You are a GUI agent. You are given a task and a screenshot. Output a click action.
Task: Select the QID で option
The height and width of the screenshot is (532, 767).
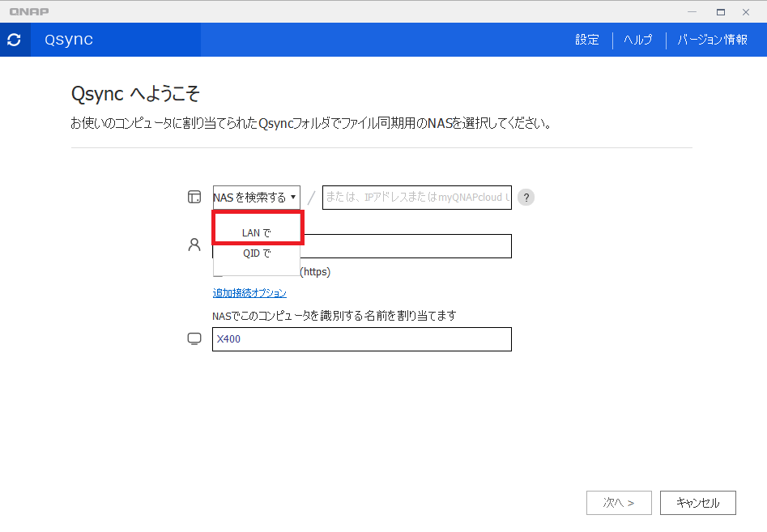tap(257, 253)
